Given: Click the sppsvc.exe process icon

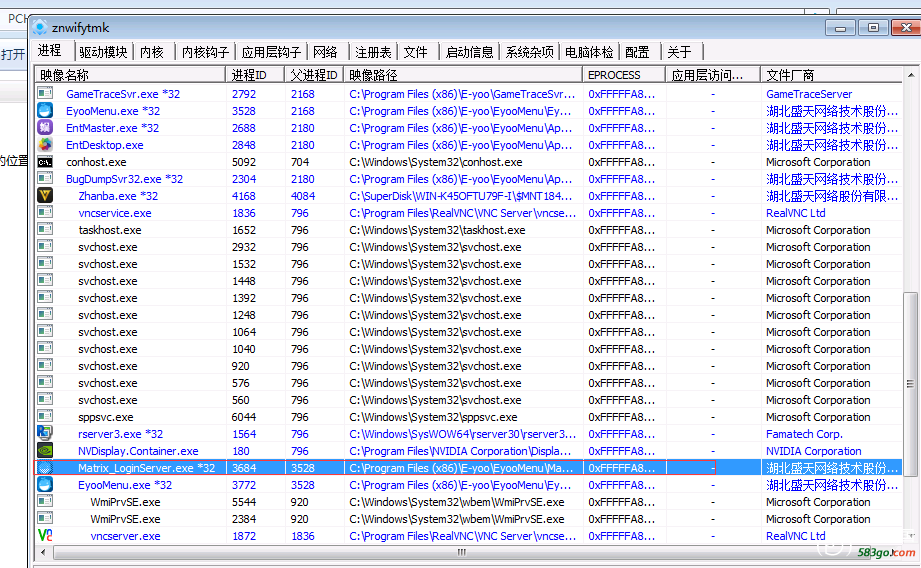Looking at the screenshot, I should tap(45, 417).
